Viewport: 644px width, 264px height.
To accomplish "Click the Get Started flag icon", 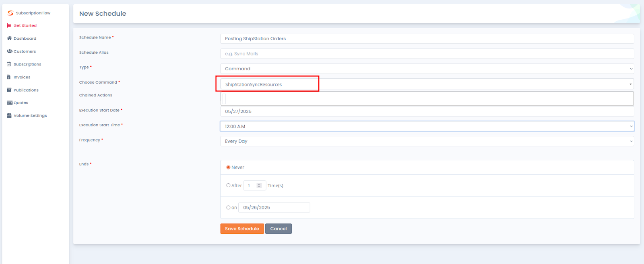I will [x=9, y=25].
